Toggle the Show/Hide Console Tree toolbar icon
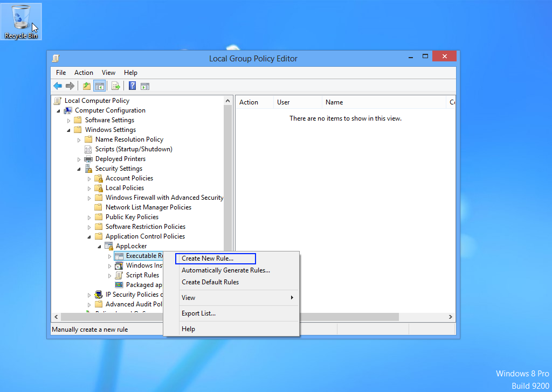552x392 pixels. (100, 86)
